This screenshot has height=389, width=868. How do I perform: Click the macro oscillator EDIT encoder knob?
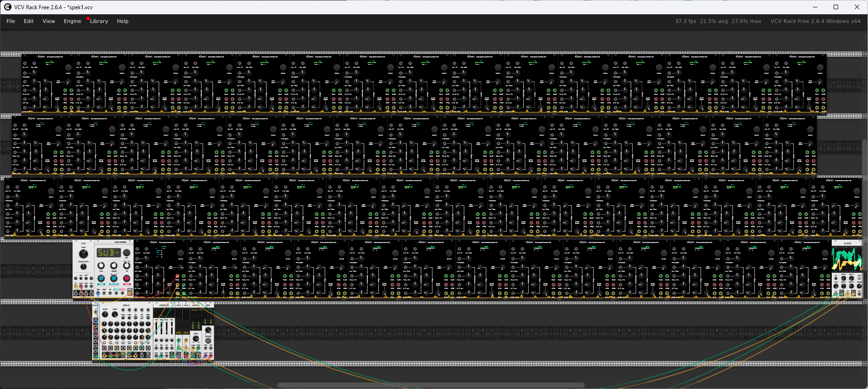[126, 253]
